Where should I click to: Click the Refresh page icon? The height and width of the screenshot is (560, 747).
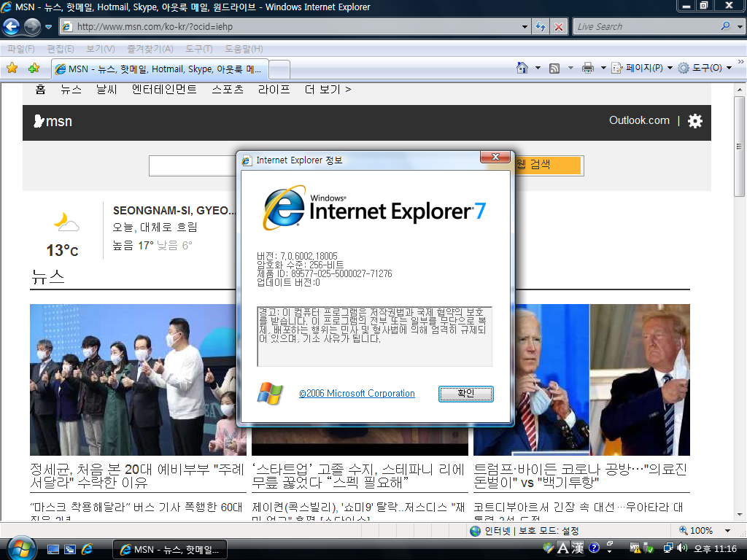coord(541,27)
